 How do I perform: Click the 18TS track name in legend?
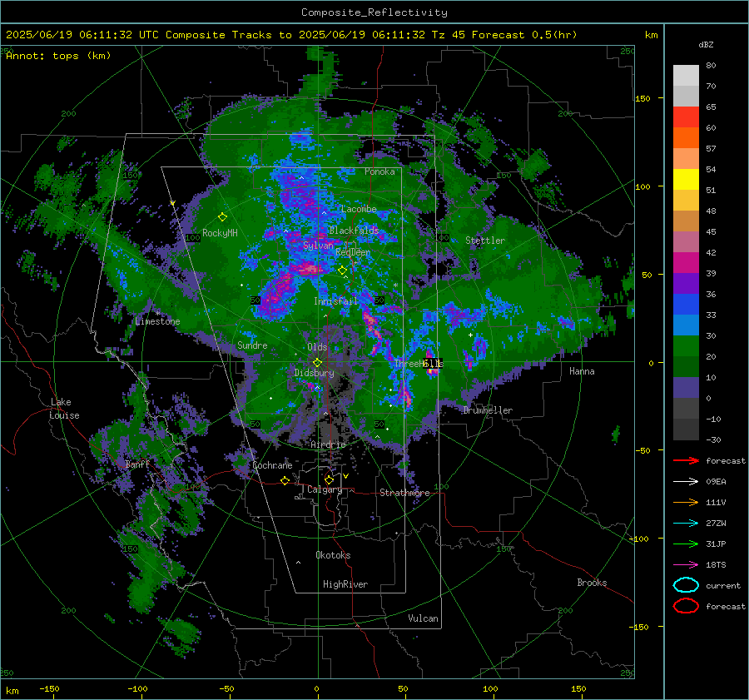716,565
